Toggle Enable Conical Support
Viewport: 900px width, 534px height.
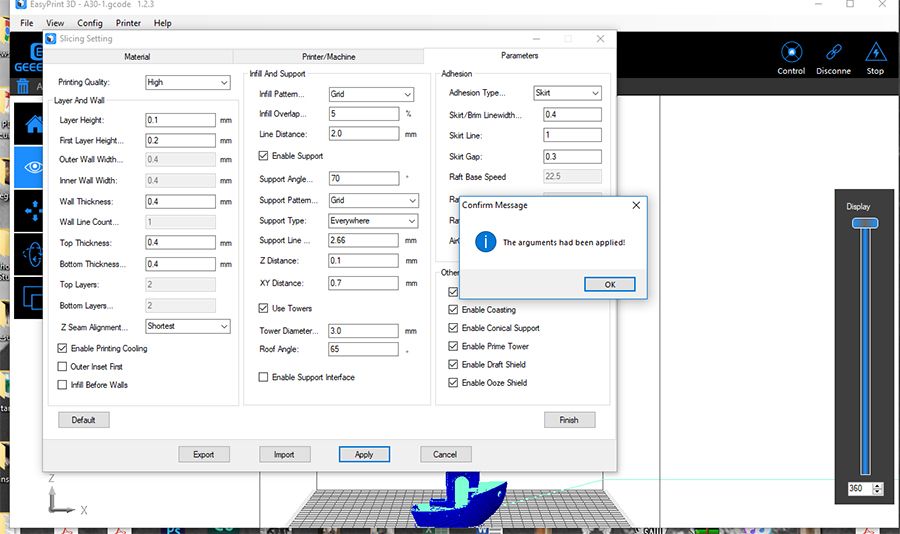pos(453,328)
